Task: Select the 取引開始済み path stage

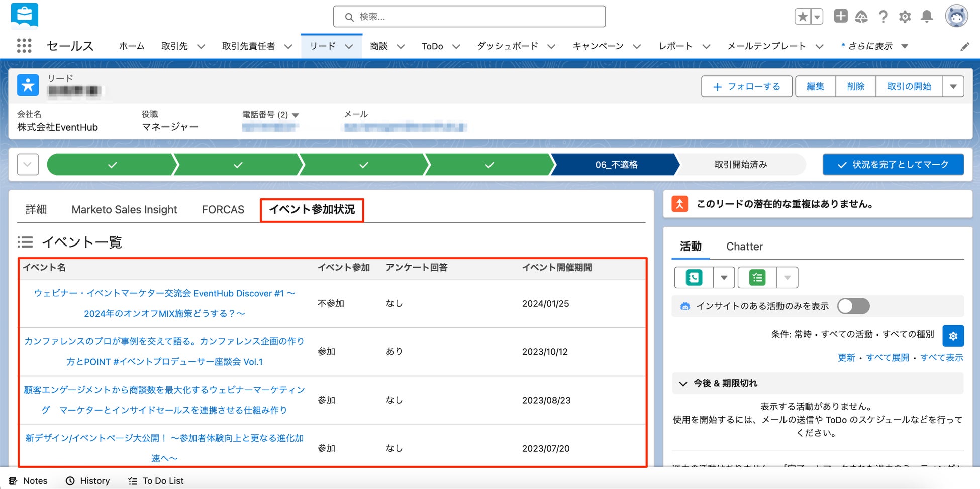Action: (741, 165)
